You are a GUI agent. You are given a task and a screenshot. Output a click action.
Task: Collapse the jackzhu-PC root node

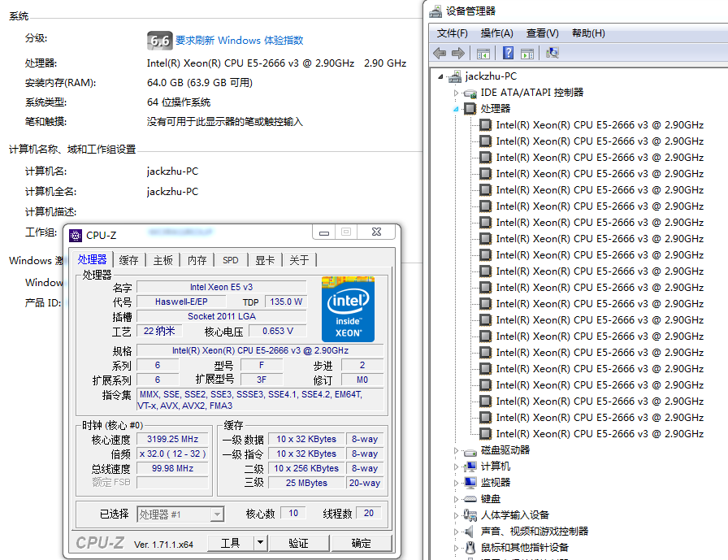[x=440, y=76]
